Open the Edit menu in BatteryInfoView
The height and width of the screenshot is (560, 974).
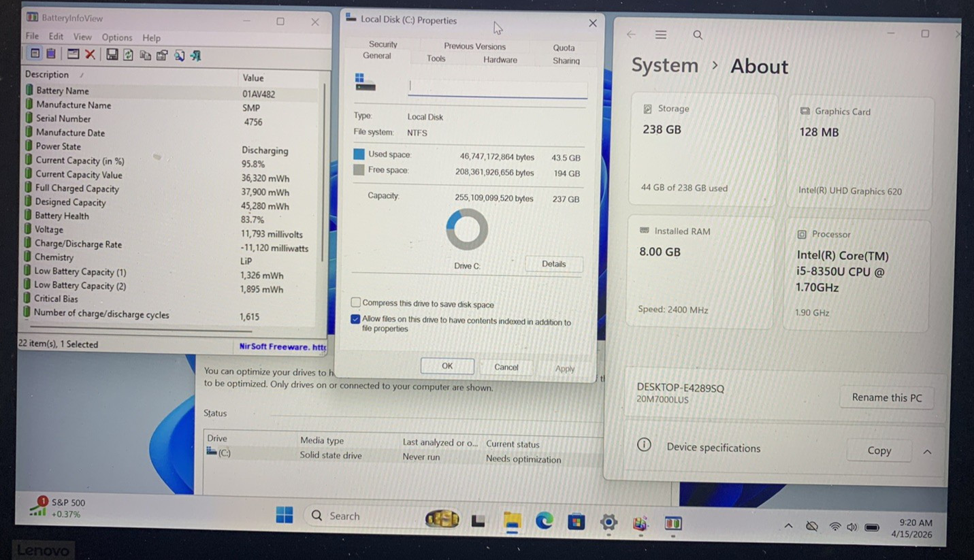pyautogui.click(x=56, y=37)
